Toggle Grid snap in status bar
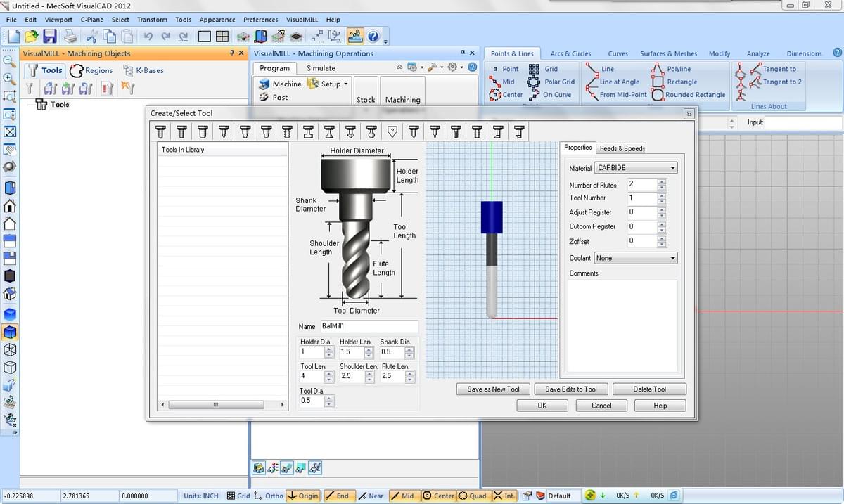The image size is (844, 504). pyautogui.click(x=238, y=496)
